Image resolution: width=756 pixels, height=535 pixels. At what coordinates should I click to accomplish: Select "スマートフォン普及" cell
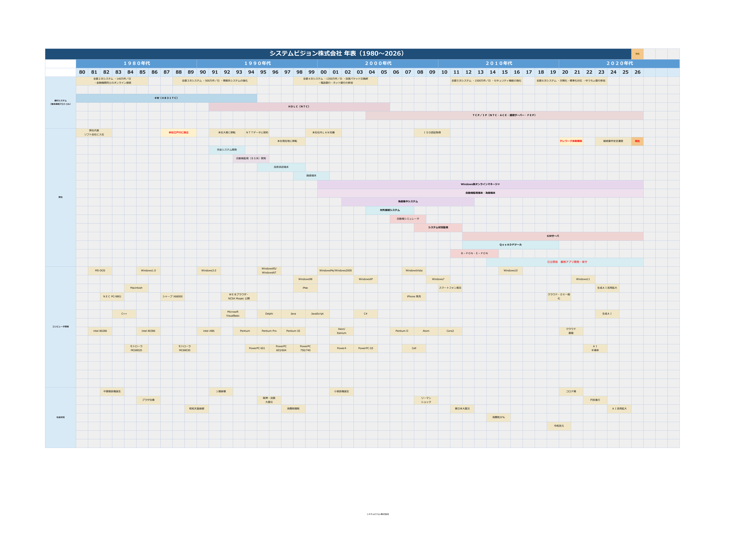click(x=450, y=288)
